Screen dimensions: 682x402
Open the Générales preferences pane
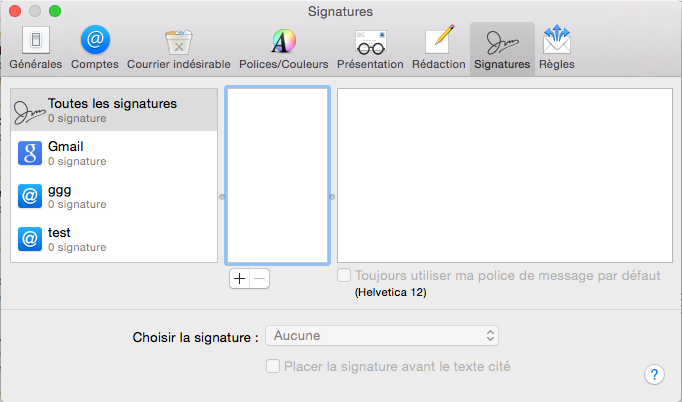(36, 48)
